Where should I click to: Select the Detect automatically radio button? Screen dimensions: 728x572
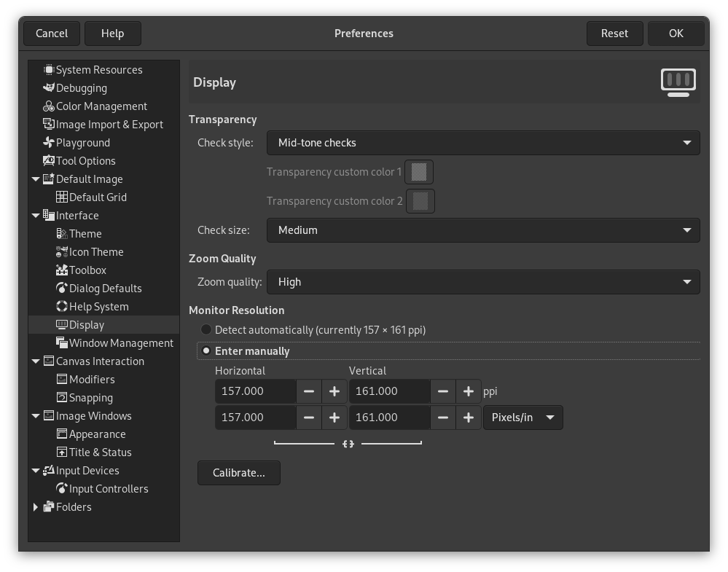[x=206, y=329]
